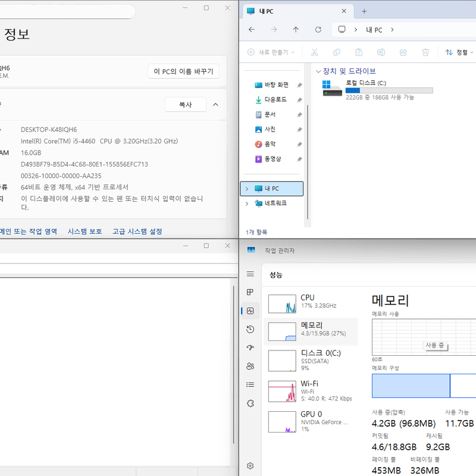The height and width of the screenshot is (476, 476).
Task: Click chevron after 내 PC in address bar
Action: coord(392,29)
